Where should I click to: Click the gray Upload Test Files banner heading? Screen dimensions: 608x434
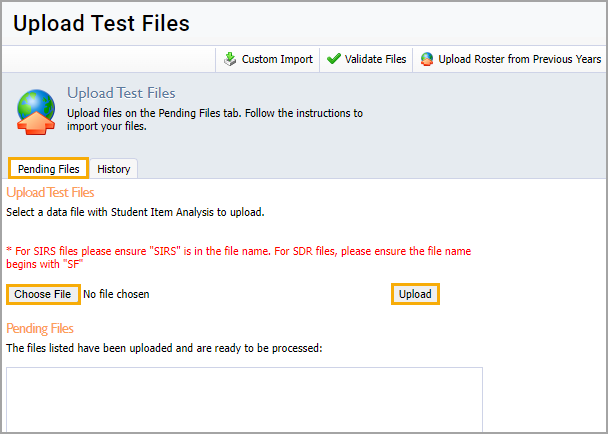tap(121, 93)
